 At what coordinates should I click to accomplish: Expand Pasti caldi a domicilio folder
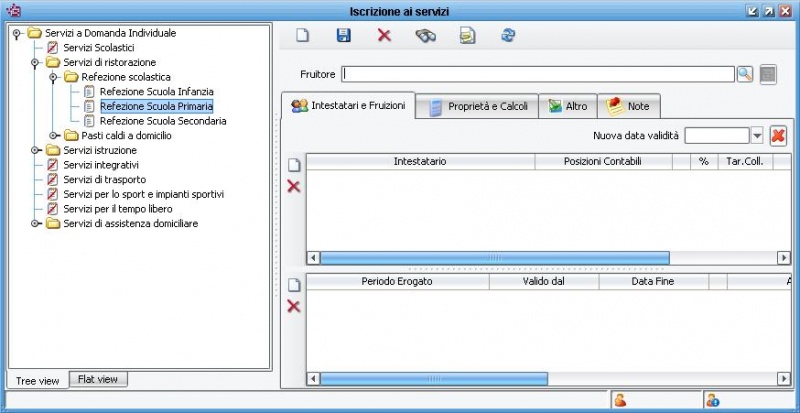tap(53, 136)
